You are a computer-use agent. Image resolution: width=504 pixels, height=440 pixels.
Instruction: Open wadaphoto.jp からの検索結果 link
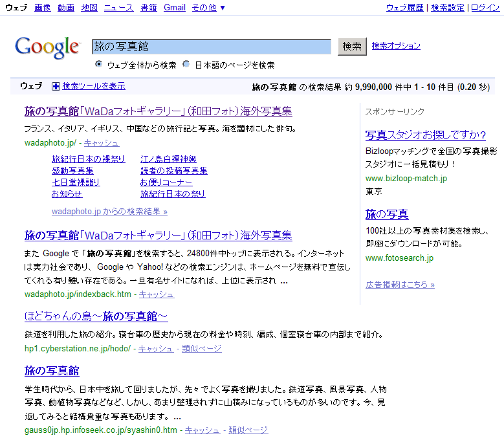click(x=109, y=212)
